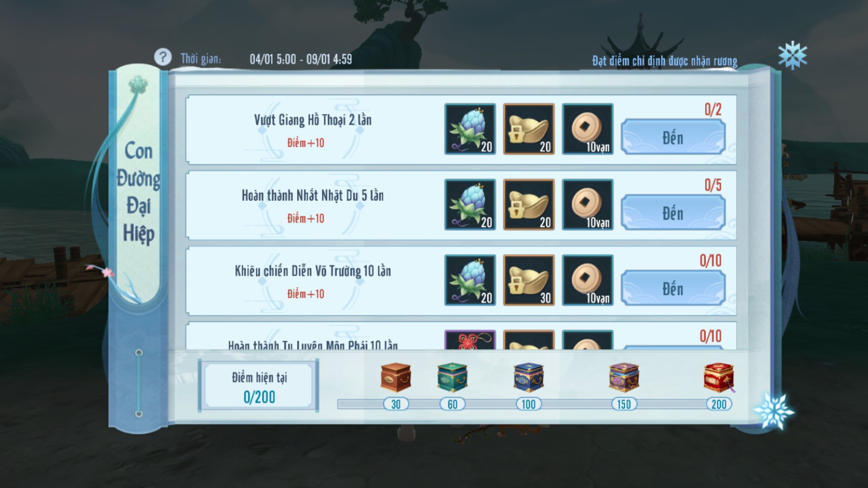Image resolution: width=868 pixels, height=488 pixels.
Task: Open the purple chest at 150 points
Action: point(624,377)
